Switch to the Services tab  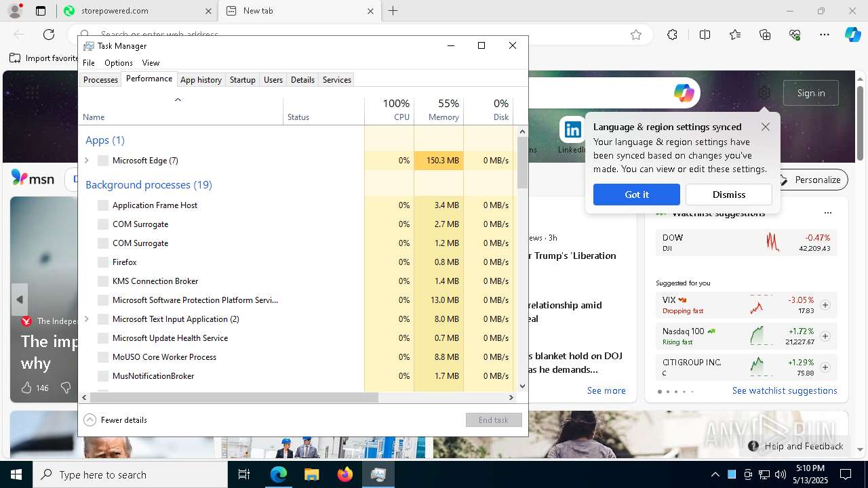coord(337,80)
